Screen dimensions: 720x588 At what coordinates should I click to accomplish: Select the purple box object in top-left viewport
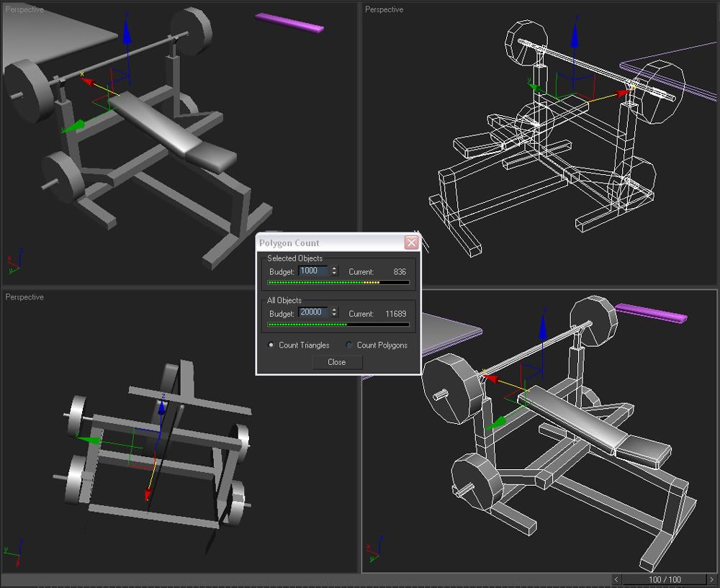(x=289, y=23)
